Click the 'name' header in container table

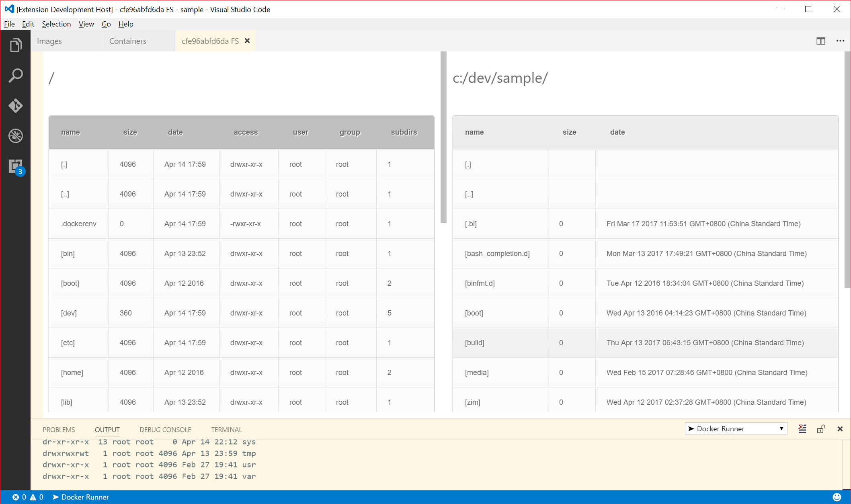tap(71, 132)
